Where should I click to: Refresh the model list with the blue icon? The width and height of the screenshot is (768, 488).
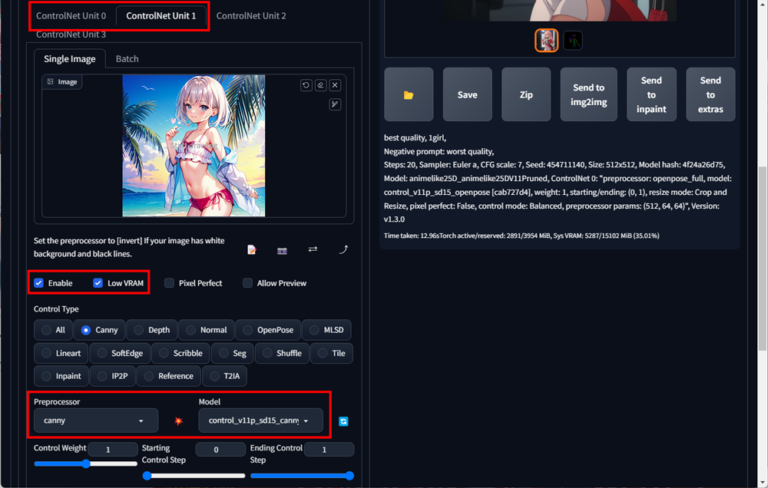coord(344,421)
